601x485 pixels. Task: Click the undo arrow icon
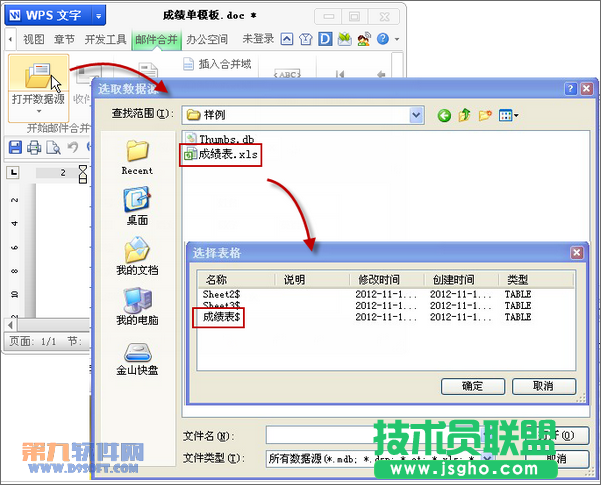tap(73, 147)
